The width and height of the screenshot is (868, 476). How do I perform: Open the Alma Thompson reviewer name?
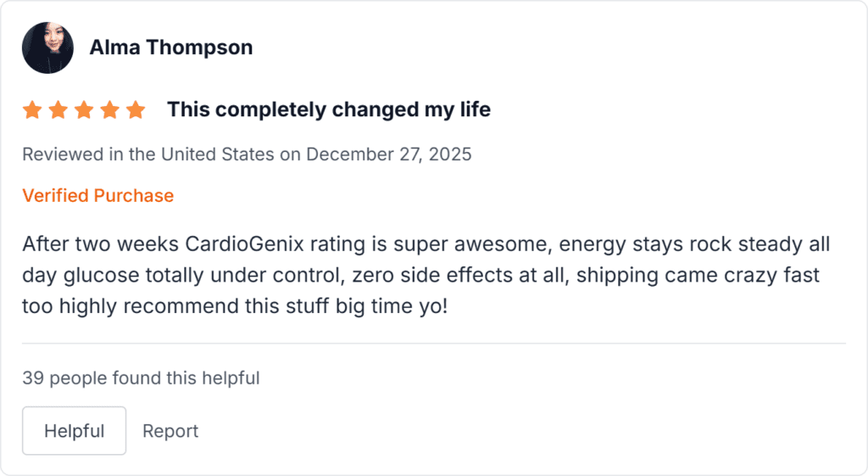170,48
